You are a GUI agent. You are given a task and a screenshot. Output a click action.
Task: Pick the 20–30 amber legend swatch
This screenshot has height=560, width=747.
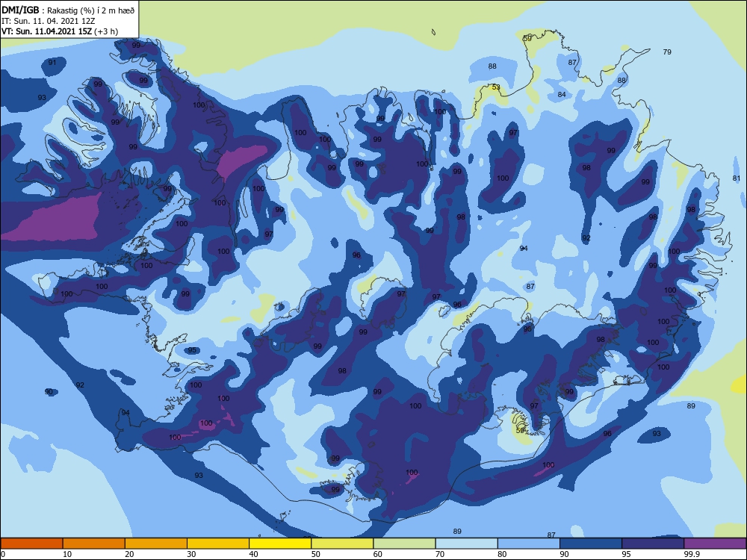pyautogui.click(x=156, y=544)
